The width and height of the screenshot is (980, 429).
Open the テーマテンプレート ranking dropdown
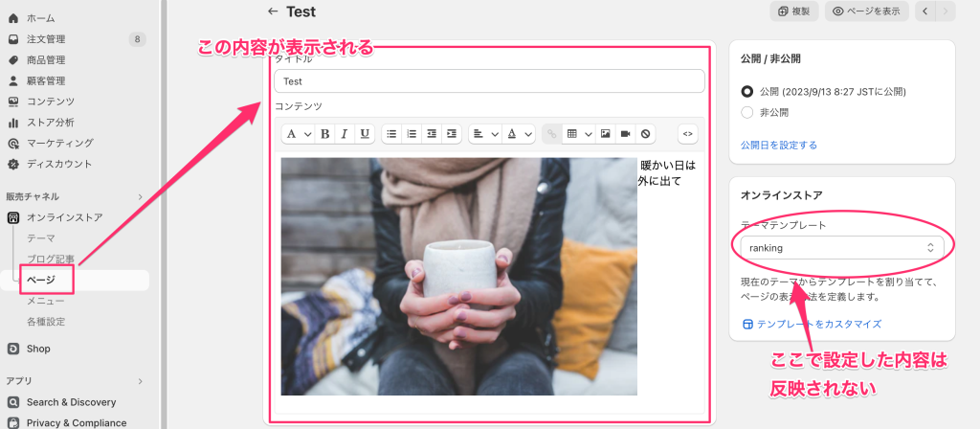click(x=842, y=248)
